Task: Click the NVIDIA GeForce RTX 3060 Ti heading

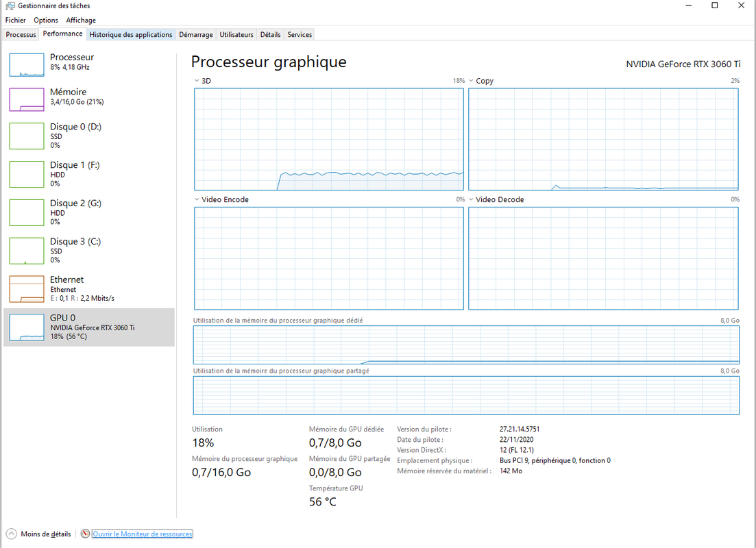Action: 683,64
